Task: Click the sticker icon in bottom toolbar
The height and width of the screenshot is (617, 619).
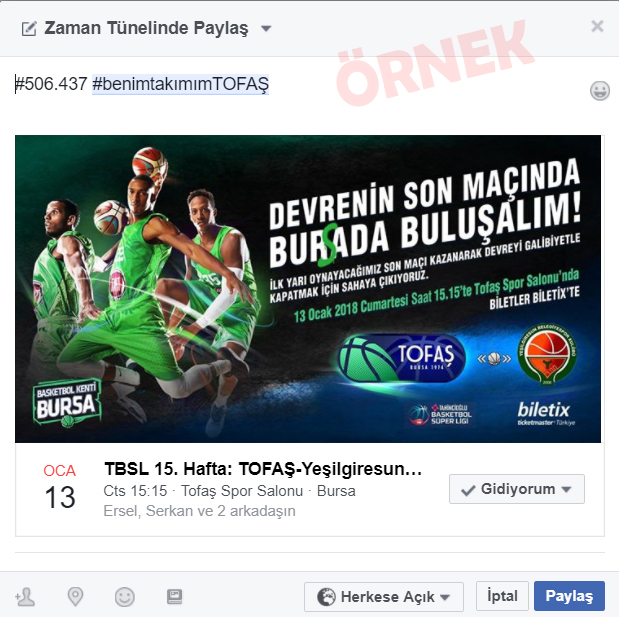Action: click(x=174, y=596)
